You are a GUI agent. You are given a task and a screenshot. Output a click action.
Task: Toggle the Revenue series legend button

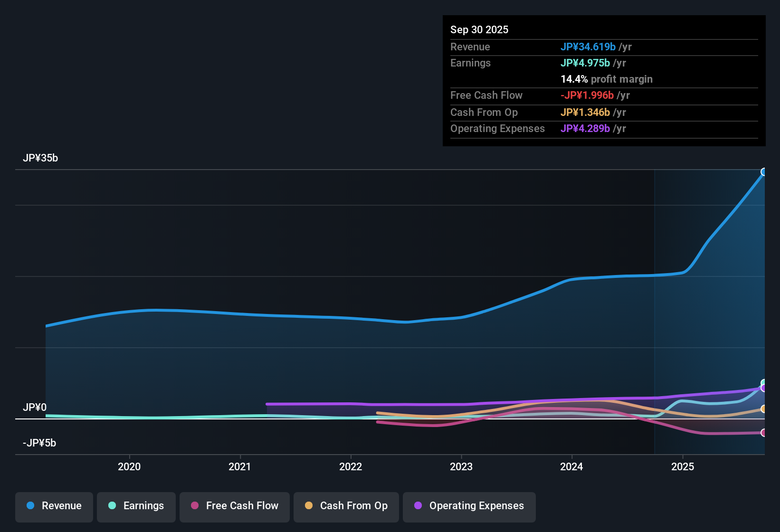pos(54,507)
